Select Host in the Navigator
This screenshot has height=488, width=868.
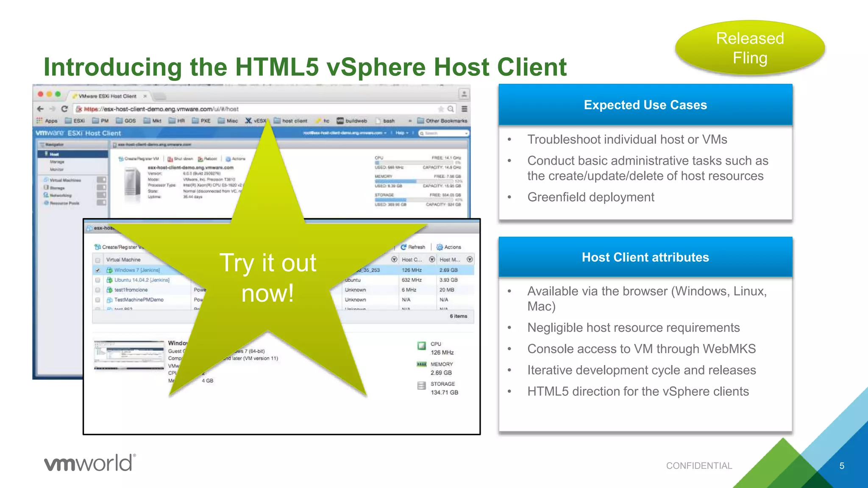(73, 154)
